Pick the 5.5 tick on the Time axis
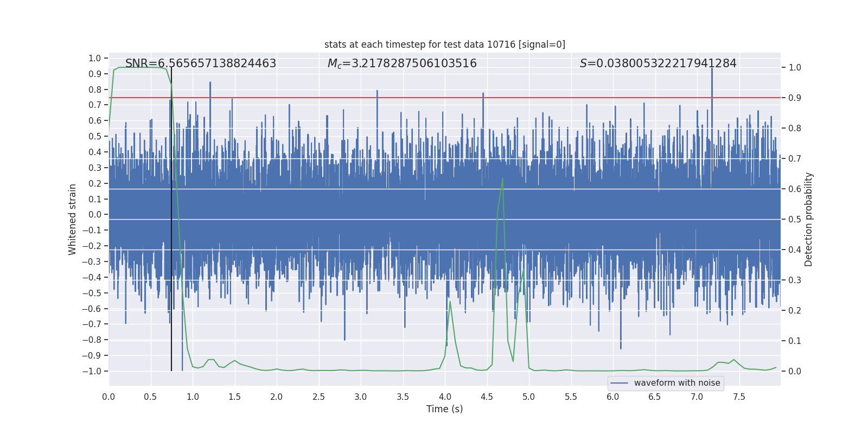This screenshot has width=868, height=434. tap(571, 397)
